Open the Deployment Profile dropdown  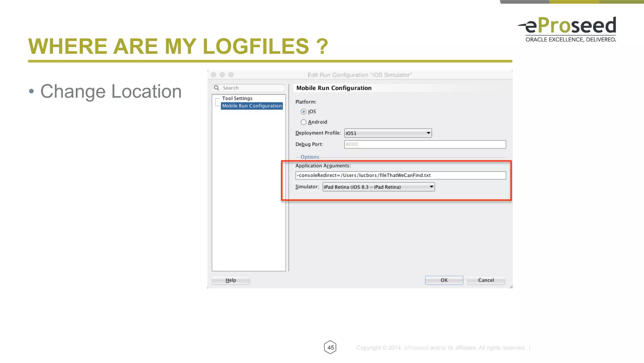pos(388,133)
